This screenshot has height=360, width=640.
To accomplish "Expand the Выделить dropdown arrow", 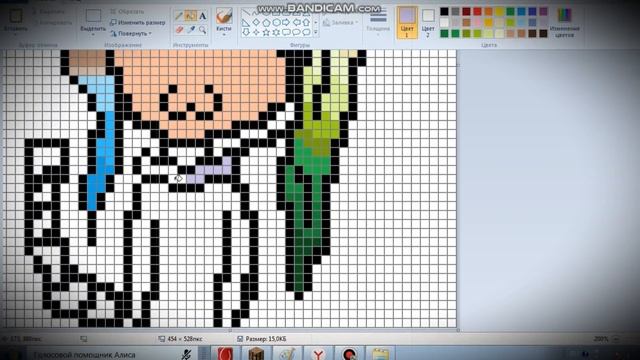I will 93,35.
